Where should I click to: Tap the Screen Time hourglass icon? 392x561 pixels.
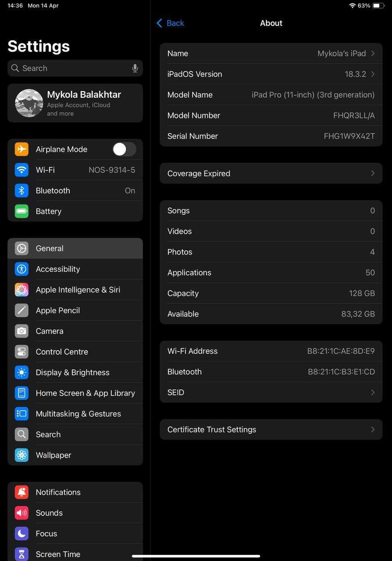(21, 554)
